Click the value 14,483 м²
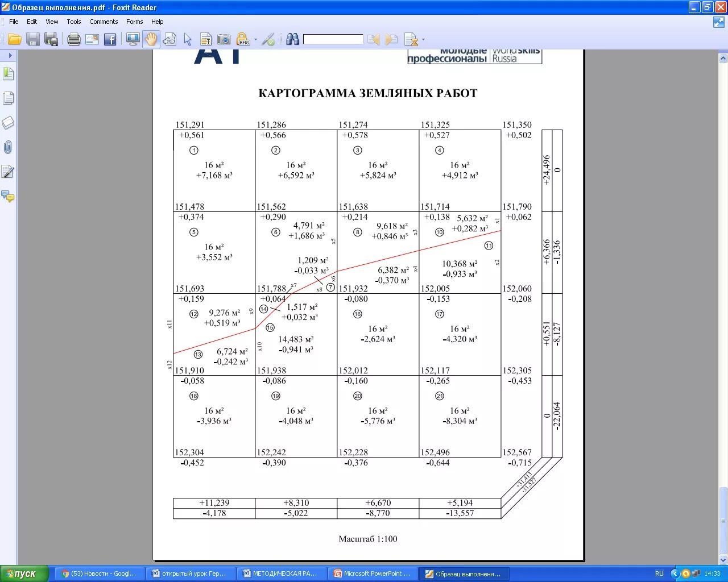Viewport: 728px width, 582px height. (x=296, y=339)
